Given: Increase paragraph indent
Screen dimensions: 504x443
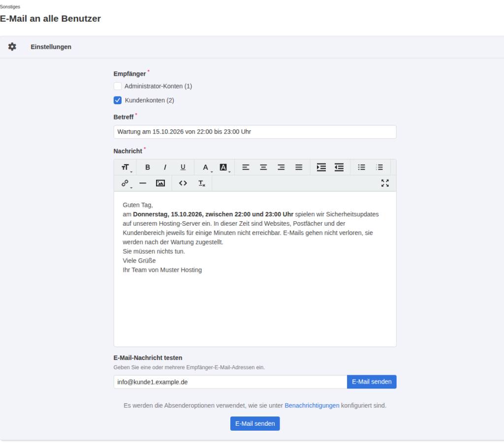Looking at the screenshot, I should 321,167.
